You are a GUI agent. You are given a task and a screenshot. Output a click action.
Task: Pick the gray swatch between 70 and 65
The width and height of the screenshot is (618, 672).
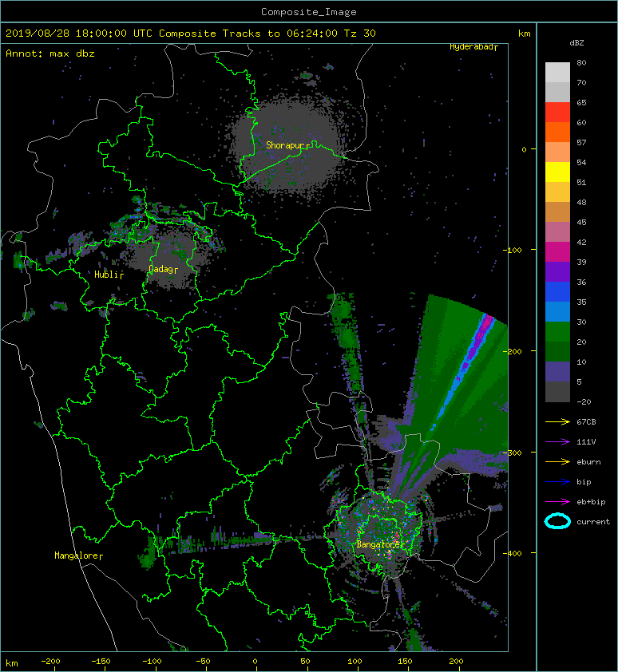tap(557, 92)
